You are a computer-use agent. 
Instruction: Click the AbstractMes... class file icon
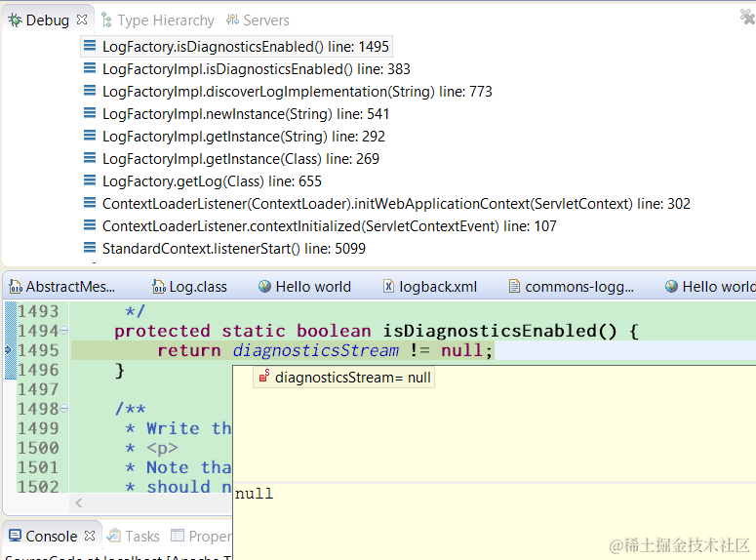click(16, 287)
